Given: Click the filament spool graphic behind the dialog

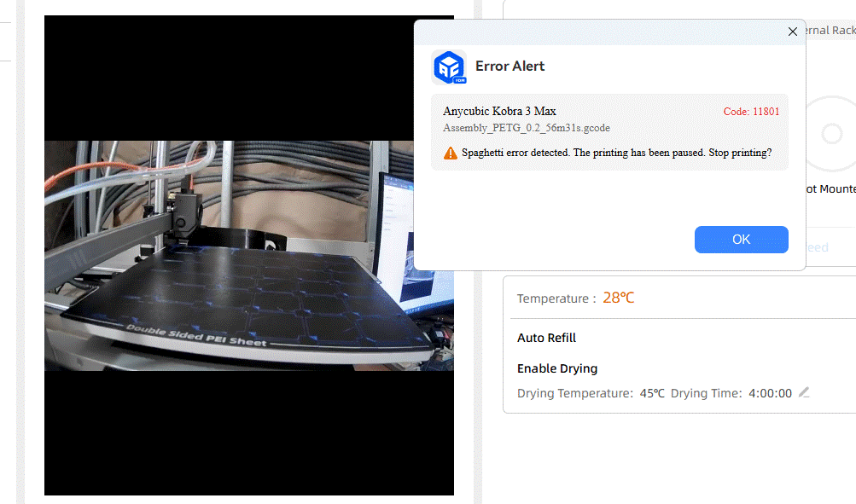Looking at the screenshot, I should coord(831,134).
